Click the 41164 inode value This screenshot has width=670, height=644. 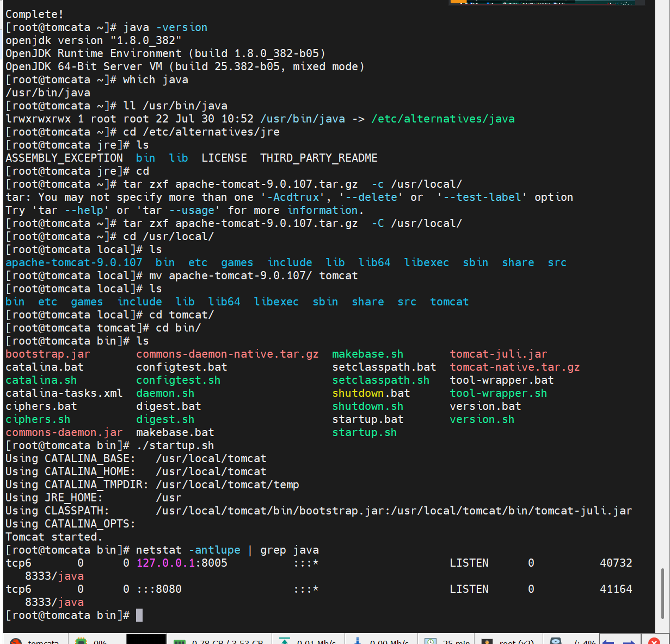pyautogui.click(x=616, y=589)
